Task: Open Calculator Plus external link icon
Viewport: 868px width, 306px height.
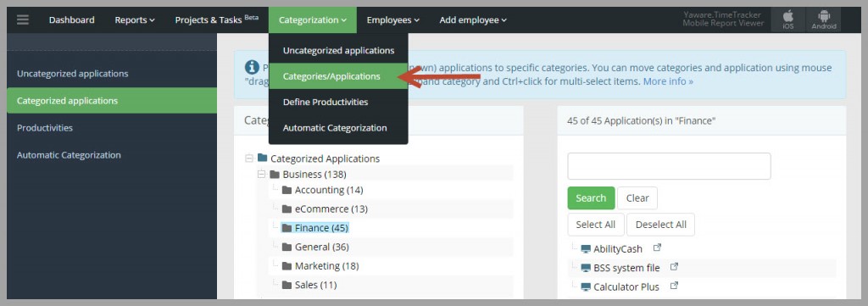Action: [x=674, y=286]
